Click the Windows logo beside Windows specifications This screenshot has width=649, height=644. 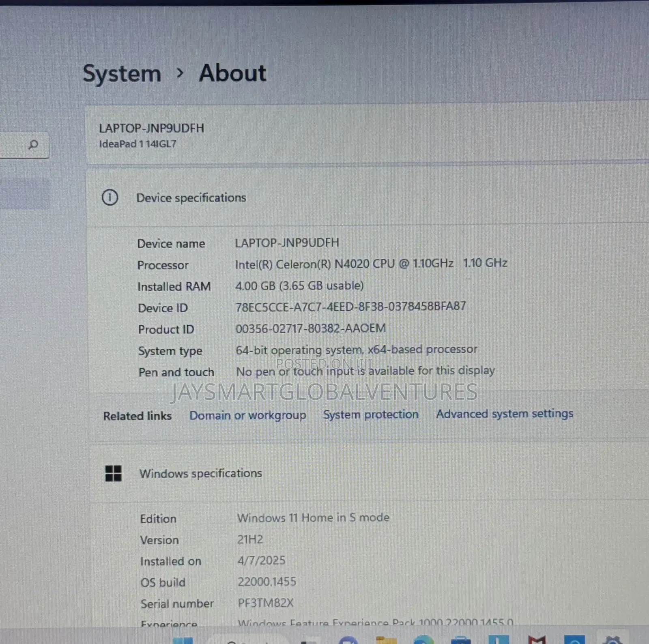tap(113, 473)
